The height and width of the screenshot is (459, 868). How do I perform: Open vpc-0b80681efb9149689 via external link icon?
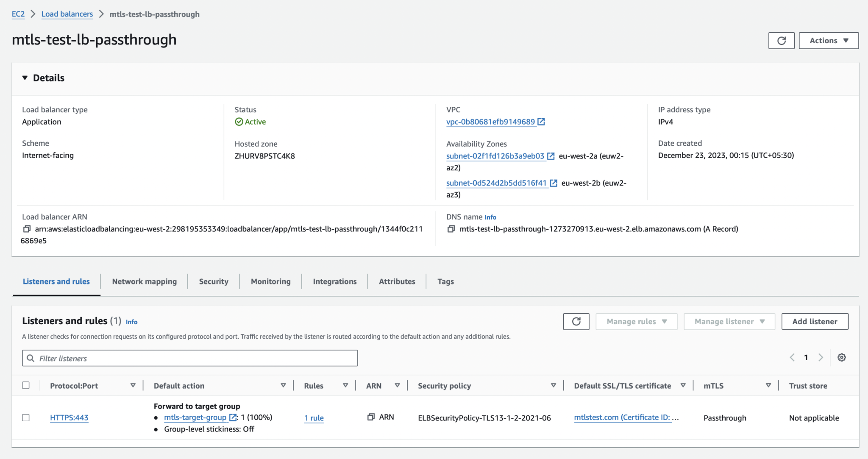[x=541, y=122]
